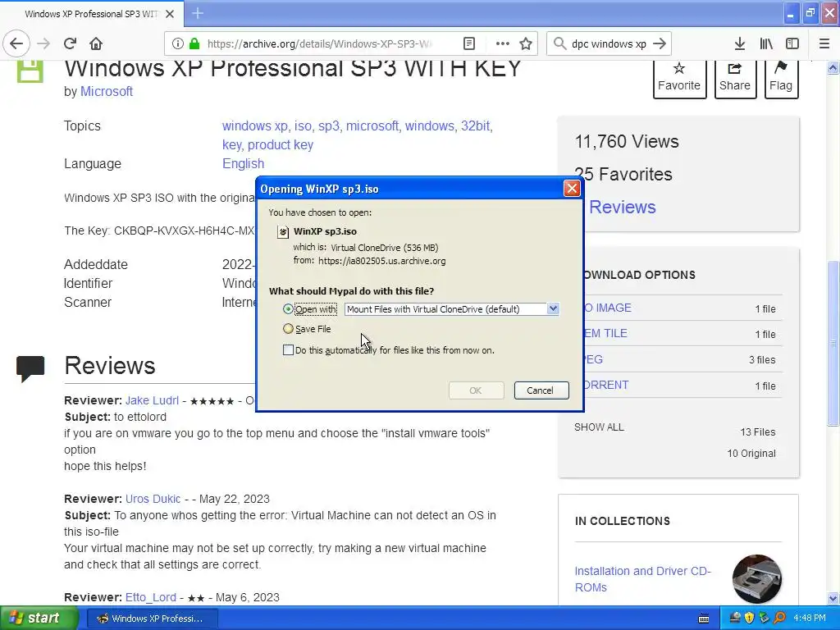
Task: Open page actions three-dot menu
Action: pos(503,43)
